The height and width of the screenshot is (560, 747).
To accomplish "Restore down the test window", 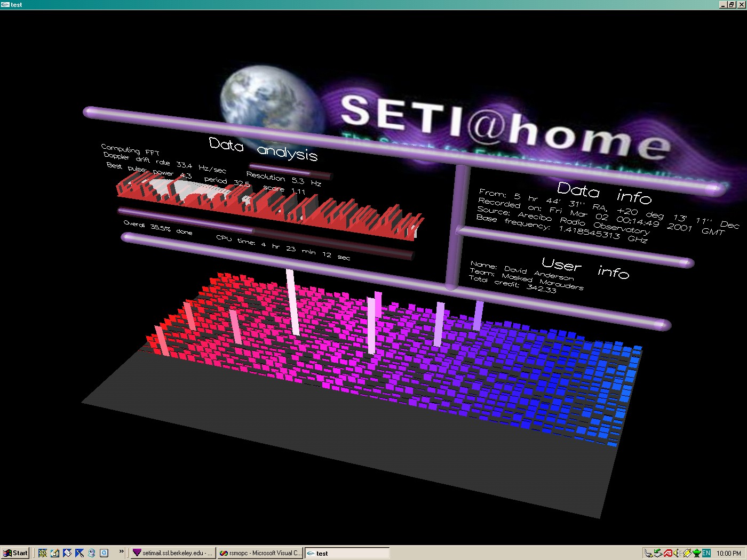I will [x=732, y=4].
